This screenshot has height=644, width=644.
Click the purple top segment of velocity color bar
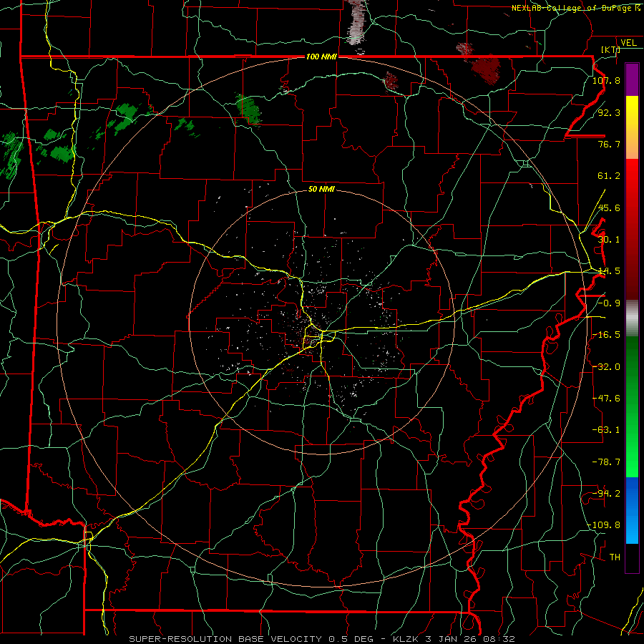[x=632, y=79]
